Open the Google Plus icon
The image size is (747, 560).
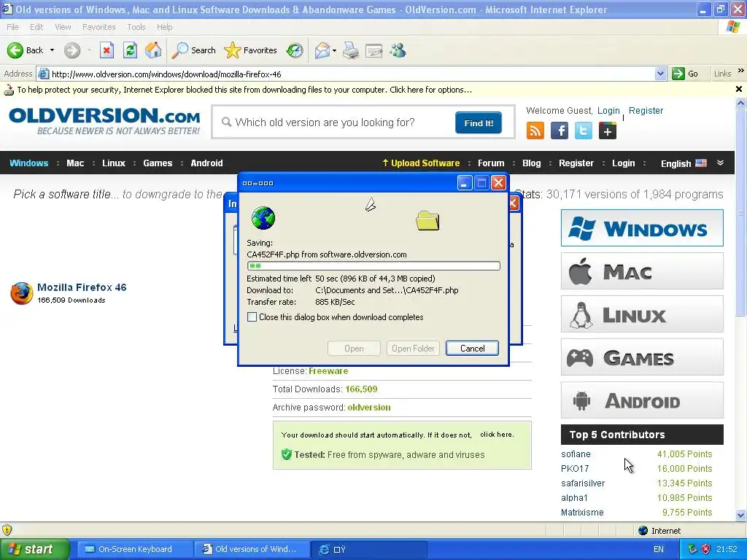(x=608, y=131)
